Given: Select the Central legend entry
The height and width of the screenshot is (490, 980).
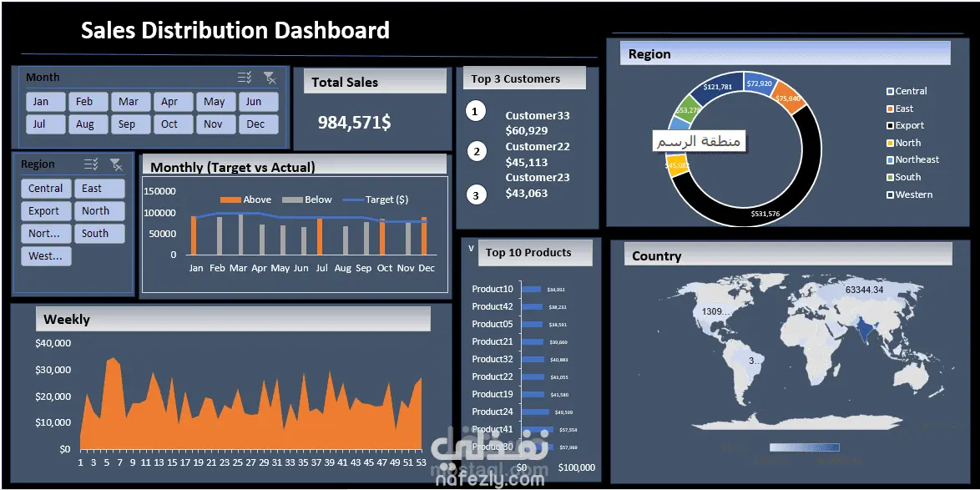Looking at the screenshot, I should tap(907, 91).
